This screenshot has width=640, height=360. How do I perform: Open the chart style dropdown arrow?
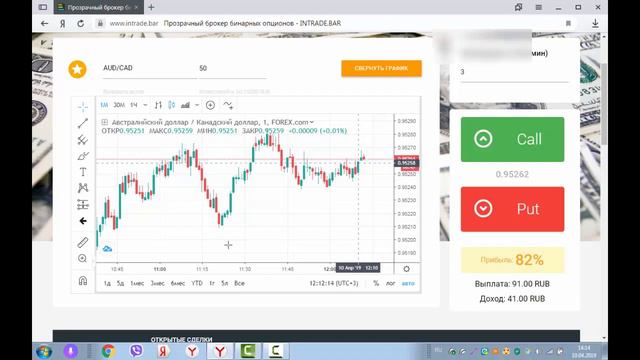(197, 105)
